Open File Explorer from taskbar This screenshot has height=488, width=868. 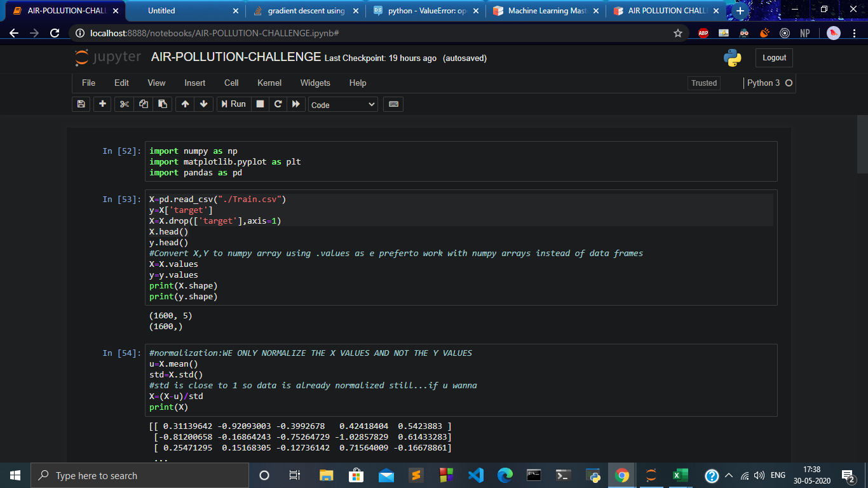click(326, 475)
